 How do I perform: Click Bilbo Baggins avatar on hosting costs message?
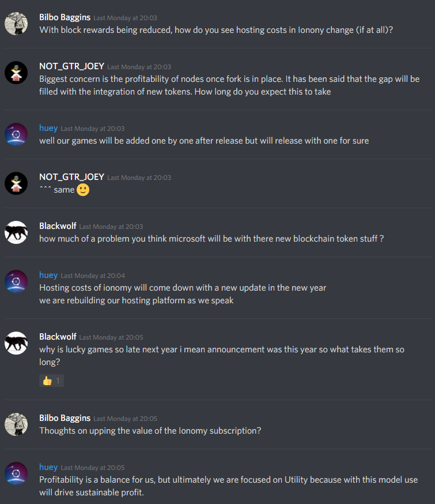16,24
